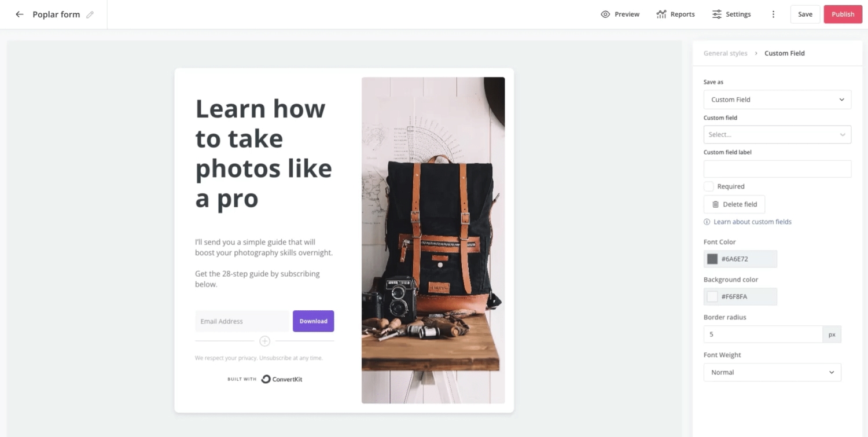Click the Preview eye icon
This screenshot has width=868, height=437.
605,14
